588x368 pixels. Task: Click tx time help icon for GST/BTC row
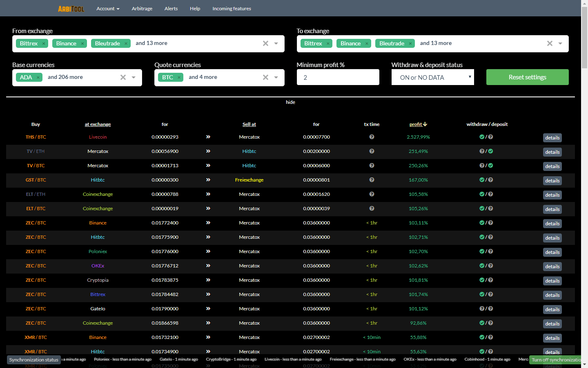tap(372, 180)
